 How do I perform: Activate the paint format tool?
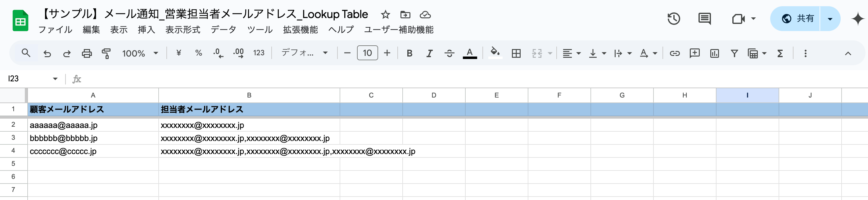coord(106,53)
